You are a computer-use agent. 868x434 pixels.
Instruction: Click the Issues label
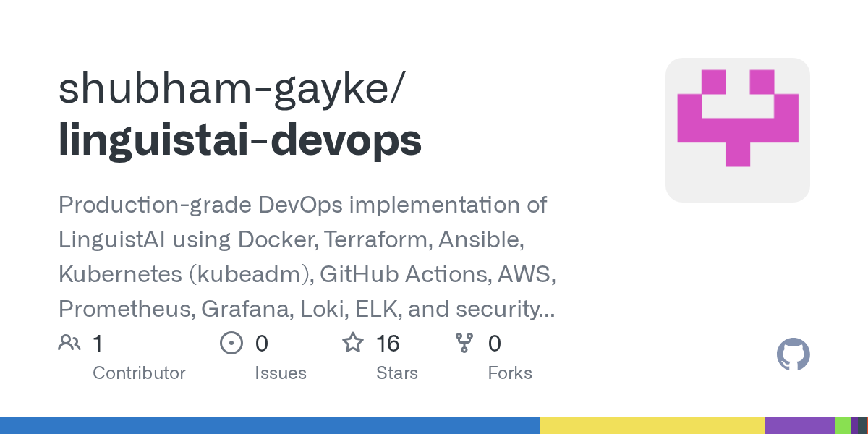click(x=281, y=373)
